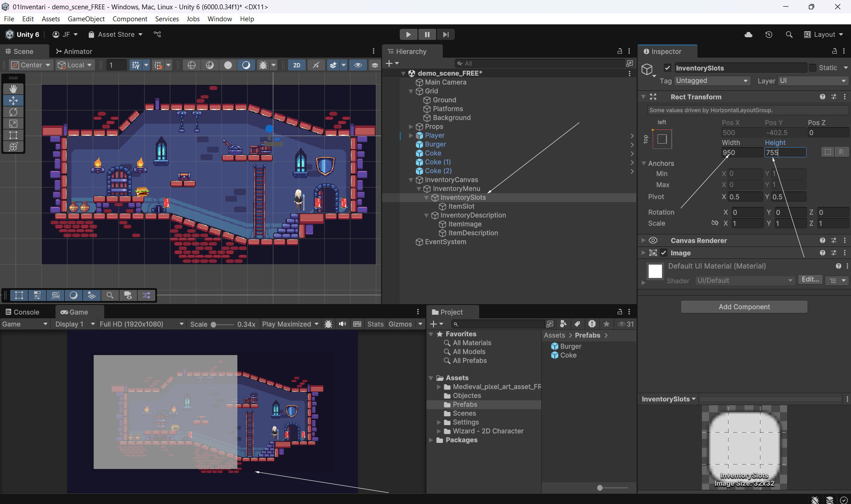This screenshot has height=504, width=851.
Task: Mute audio in Game view
Action: 343,324
